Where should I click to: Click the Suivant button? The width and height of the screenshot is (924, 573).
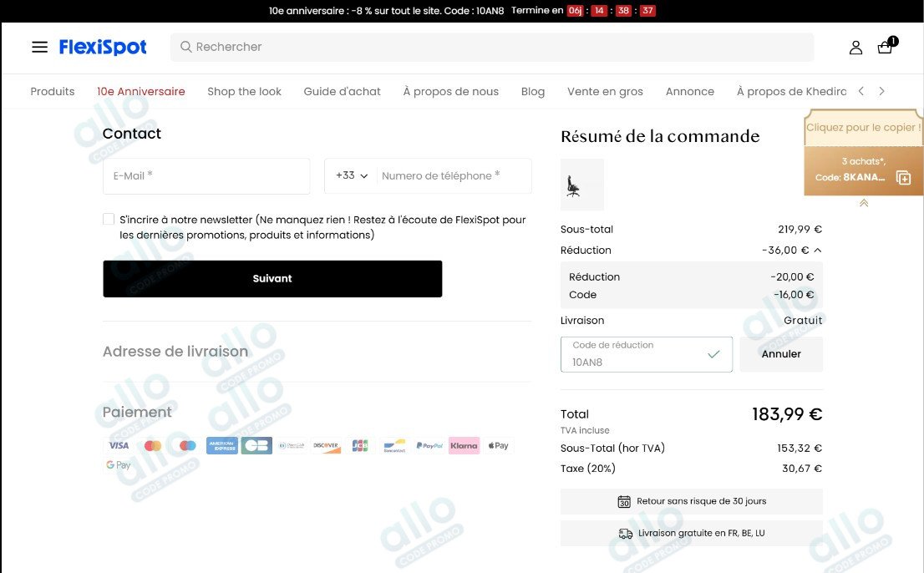(272, 278)
